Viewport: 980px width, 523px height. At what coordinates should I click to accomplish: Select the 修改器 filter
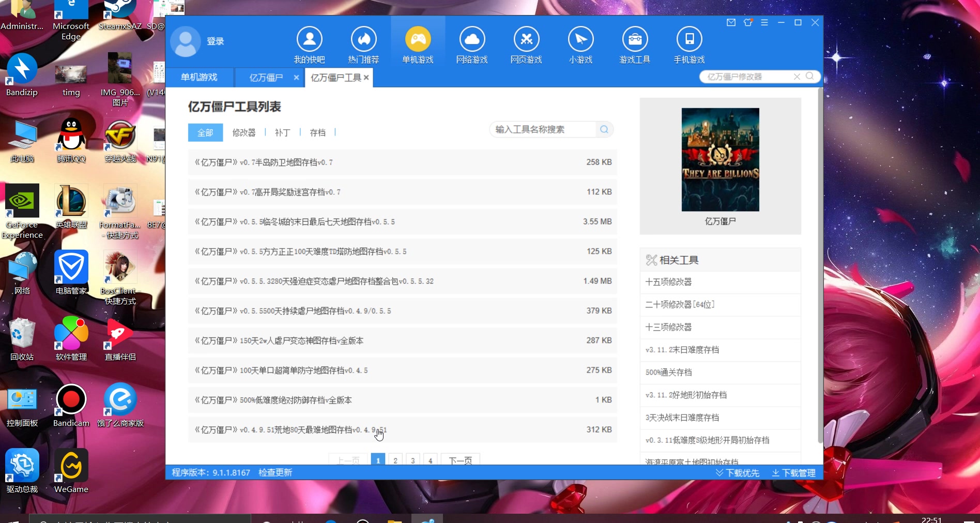[244, 133]
